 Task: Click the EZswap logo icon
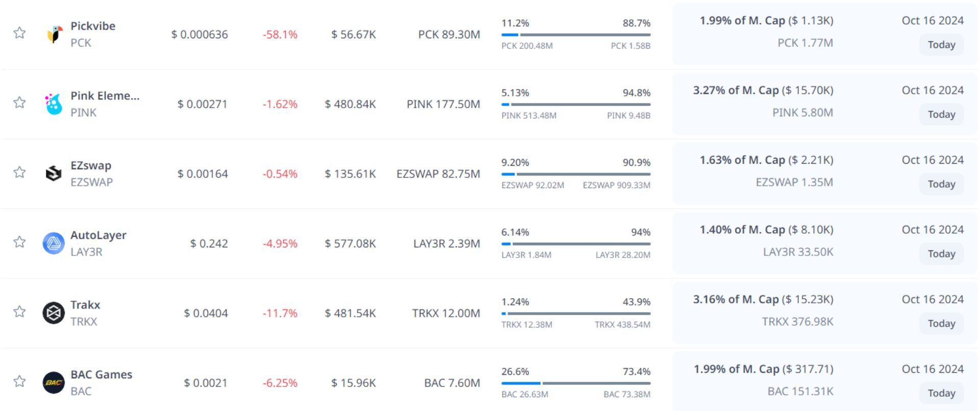point(54,173)
